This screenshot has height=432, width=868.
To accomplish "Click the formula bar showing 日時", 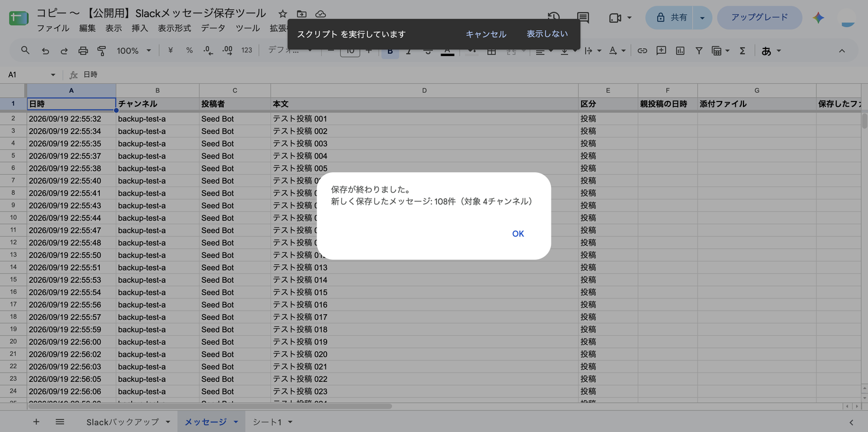I will click(472, 75).
